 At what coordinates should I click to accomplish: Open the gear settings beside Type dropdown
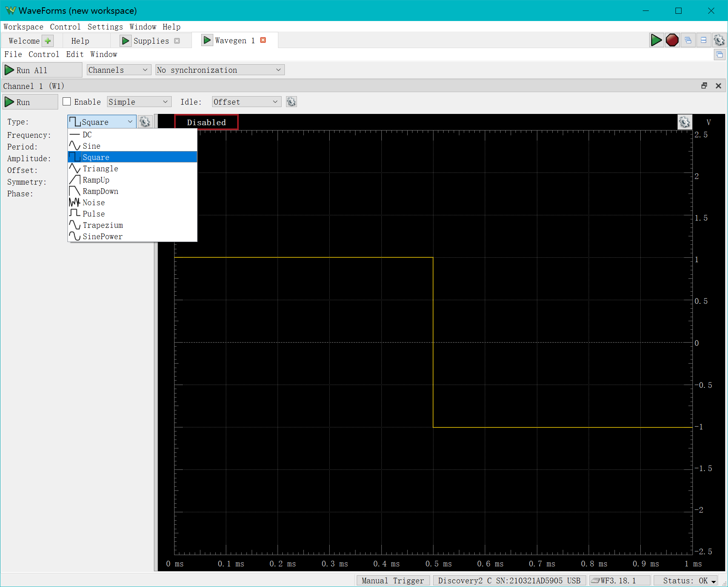[145, 122]
